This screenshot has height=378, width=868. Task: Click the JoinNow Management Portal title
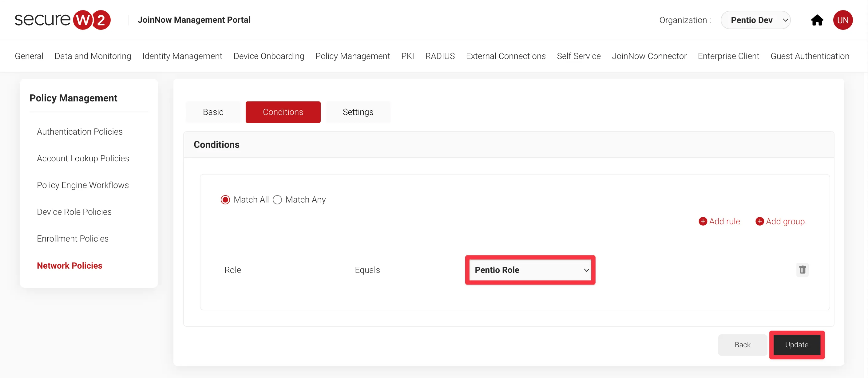(x=194, y=20)
